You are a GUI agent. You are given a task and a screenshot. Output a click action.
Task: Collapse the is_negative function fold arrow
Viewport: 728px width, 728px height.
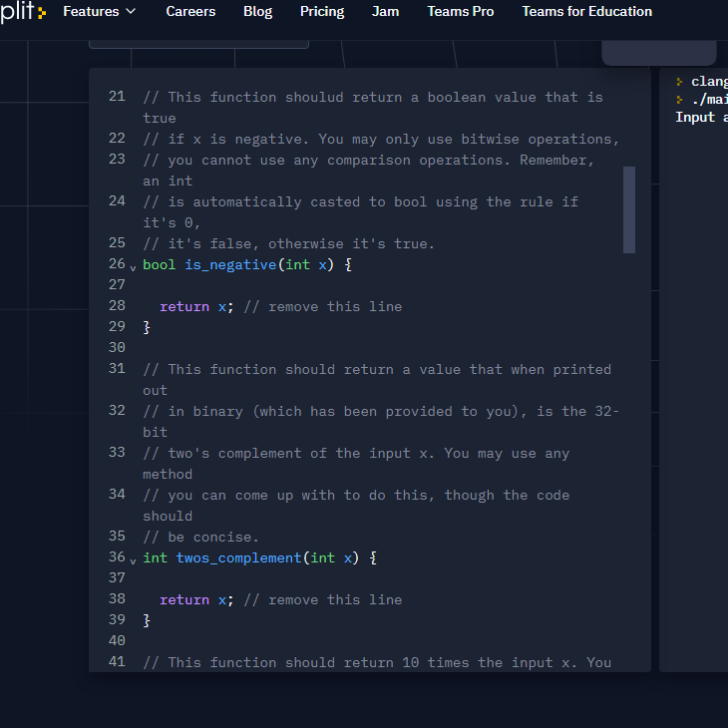pos(134,266)
